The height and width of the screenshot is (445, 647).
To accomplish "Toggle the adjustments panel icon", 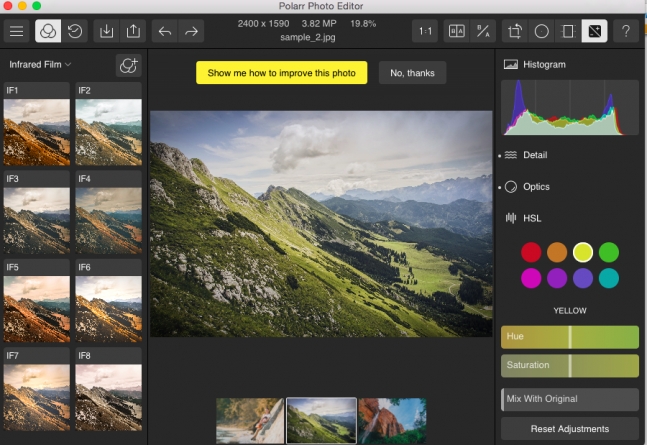I will point(595,31).
